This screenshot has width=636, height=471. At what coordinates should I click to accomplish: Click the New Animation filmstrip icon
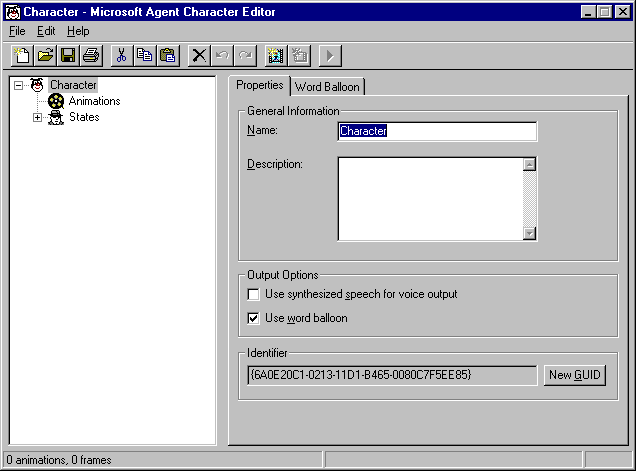276,55
